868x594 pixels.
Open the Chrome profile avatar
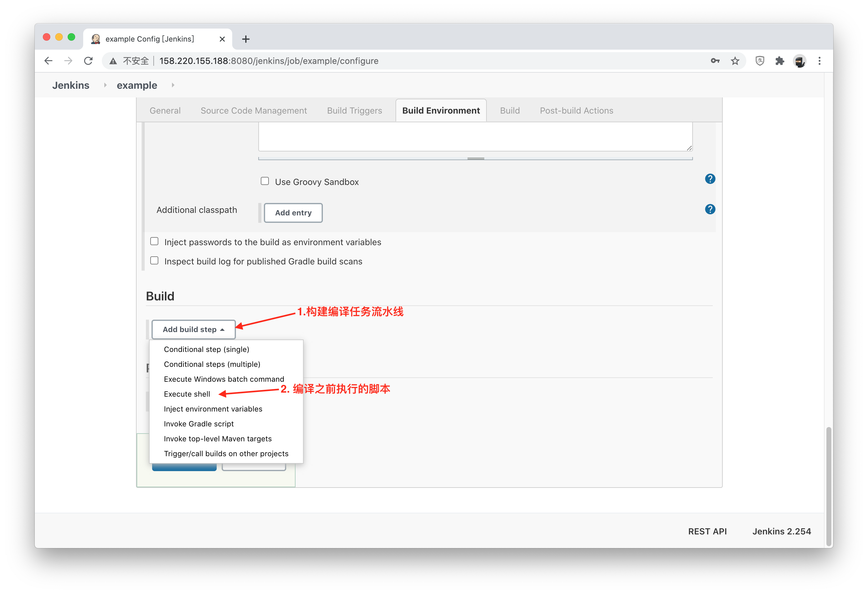point(800,61)
